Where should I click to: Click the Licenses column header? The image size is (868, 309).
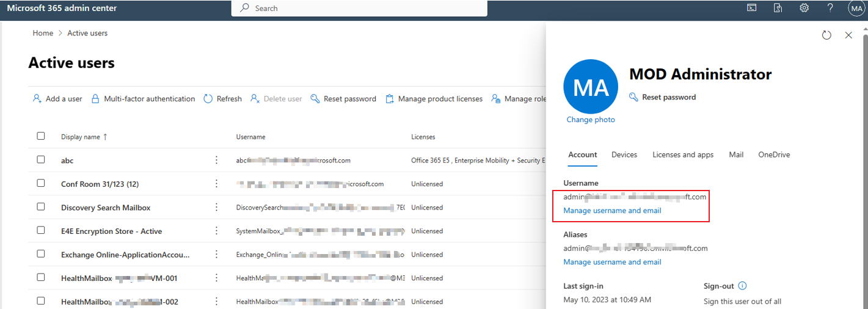coord(423,137)
